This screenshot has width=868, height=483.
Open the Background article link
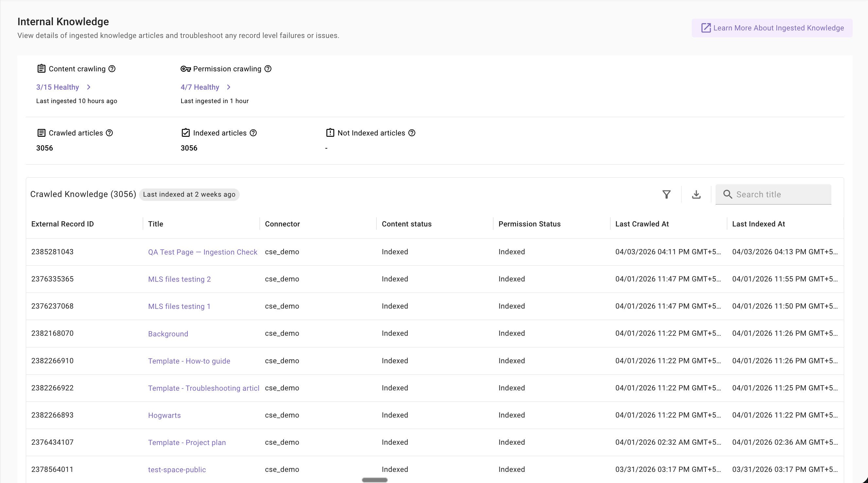[x=168, y=334]
